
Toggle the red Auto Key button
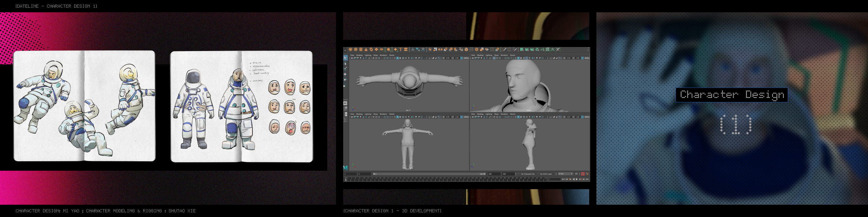coord(583,174)
